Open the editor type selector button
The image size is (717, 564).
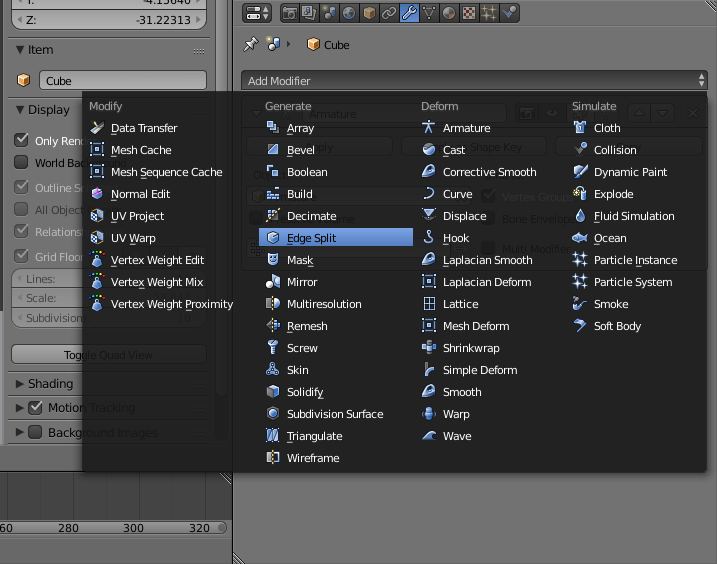tap(257, 13)
